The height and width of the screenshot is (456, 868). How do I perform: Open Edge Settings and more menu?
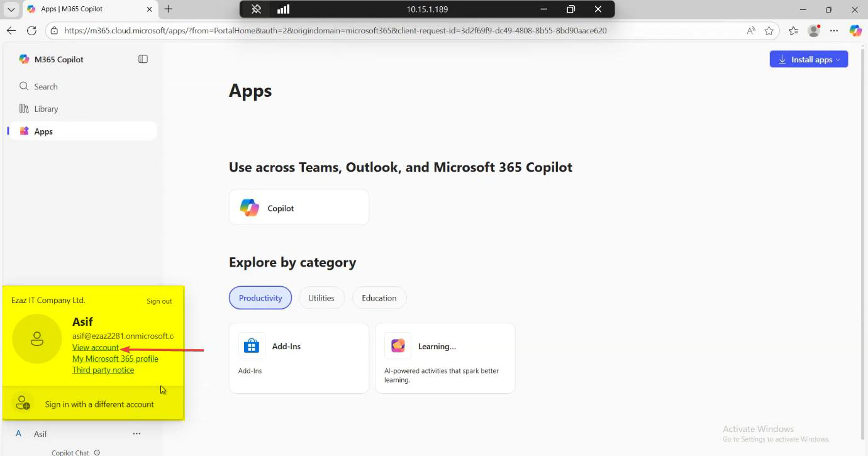tap(834, 30)
